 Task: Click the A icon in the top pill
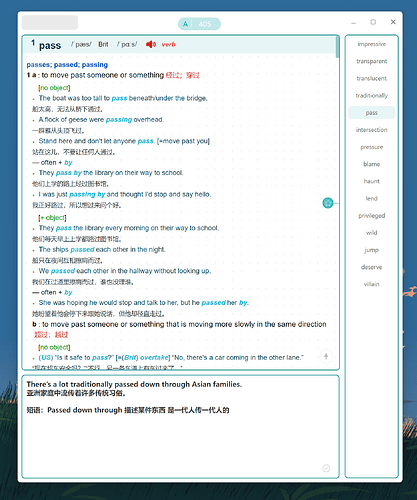coord(185,24)
